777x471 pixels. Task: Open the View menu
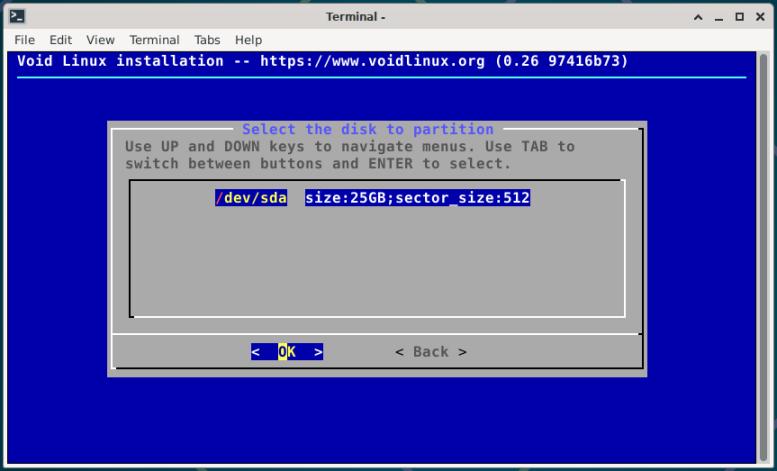tap(100, 40)
